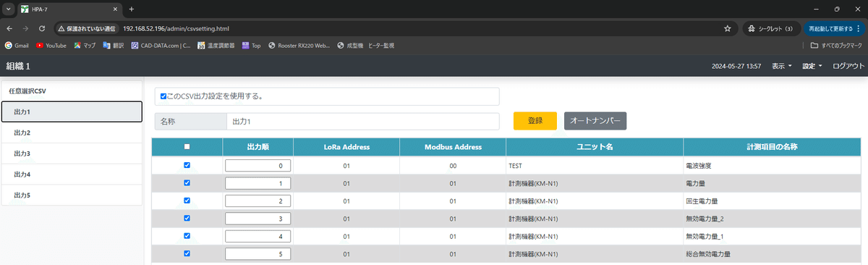This screenshot has width=868, height=265.
Task: Toggle checkbox for 電波強度 row
Action: point(187,165)
